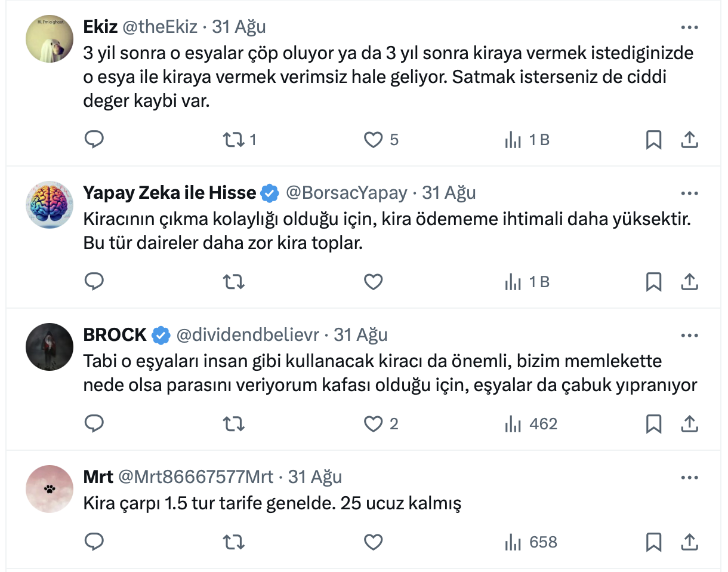Open more options on Ekiz's tweet

click(x=689, y=27)
